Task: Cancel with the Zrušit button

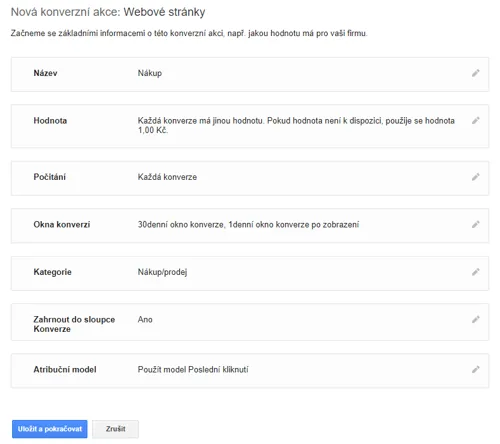Action: 115,429
